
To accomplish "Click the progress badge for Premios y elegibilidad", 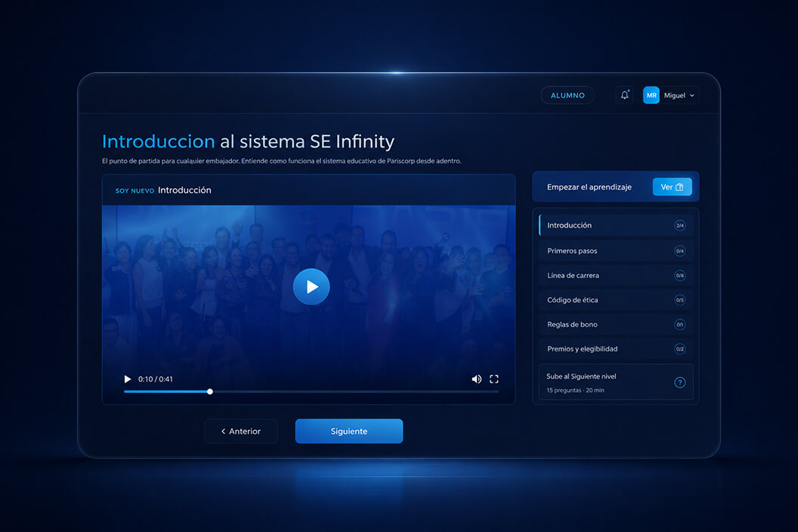I will point(680,348).
